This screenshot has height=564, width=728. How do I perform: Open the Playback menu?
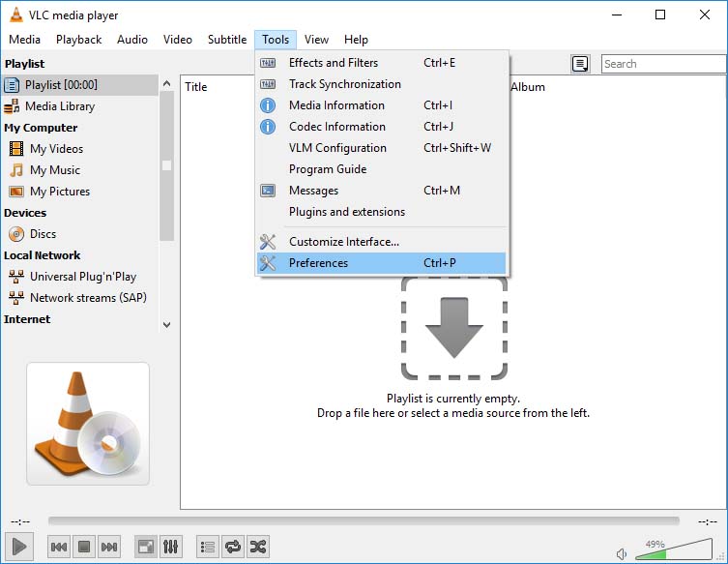tap(78, 40)
